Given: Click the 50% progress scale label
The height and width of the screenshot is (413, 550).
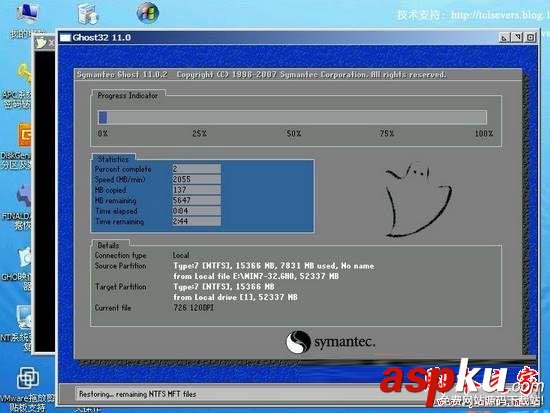Looking at the screenshot, I should click(294, 134).
